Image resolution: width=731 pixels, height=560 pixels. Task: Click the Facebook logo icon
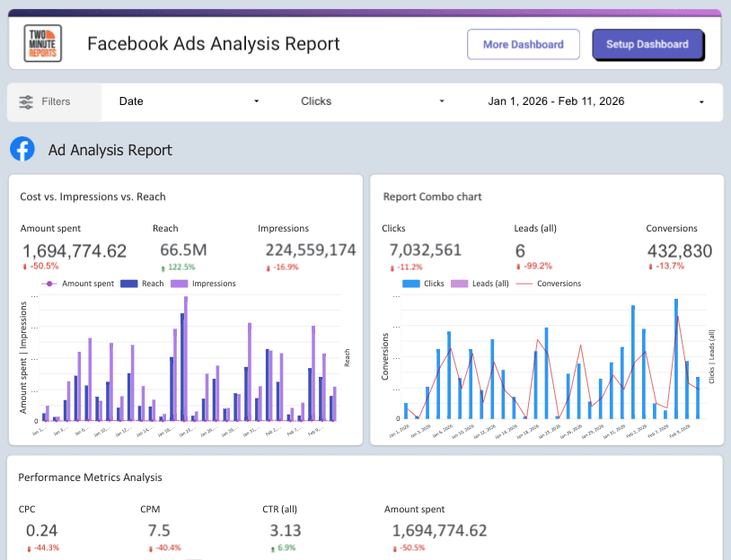coord(22,149)
